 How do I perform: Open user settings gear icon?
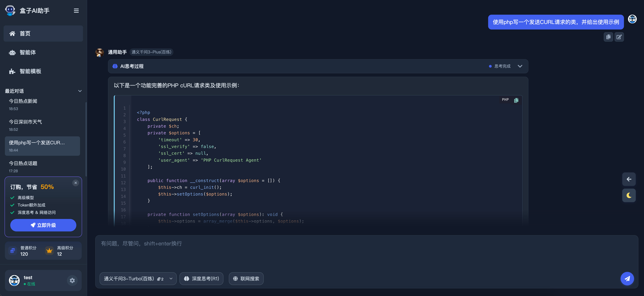click(x=72, y=280)
